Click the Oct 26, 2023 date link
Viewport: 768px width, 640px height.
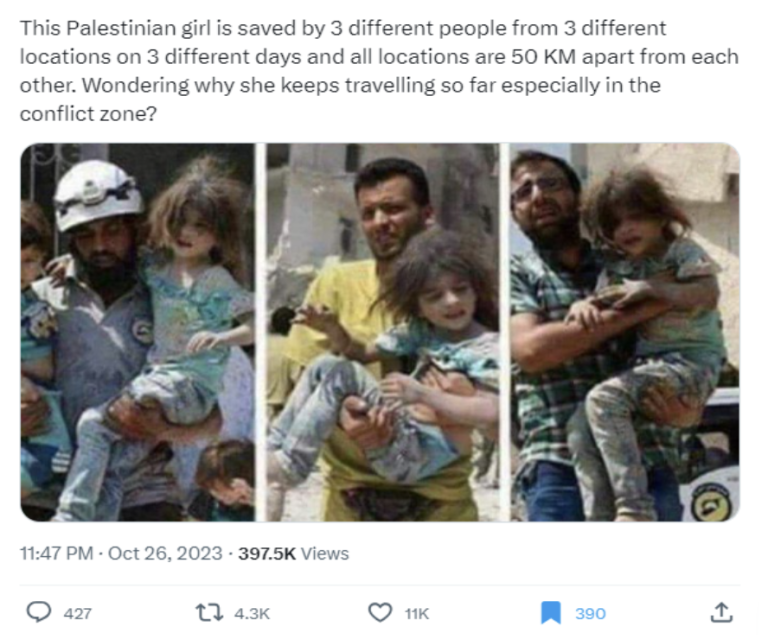[x=165, y=553]
